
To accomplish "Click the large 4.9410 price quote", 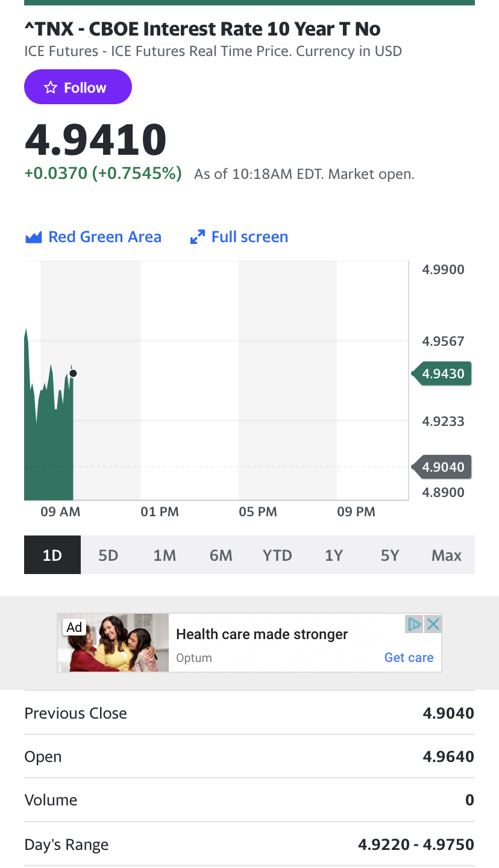I will 96,140.
